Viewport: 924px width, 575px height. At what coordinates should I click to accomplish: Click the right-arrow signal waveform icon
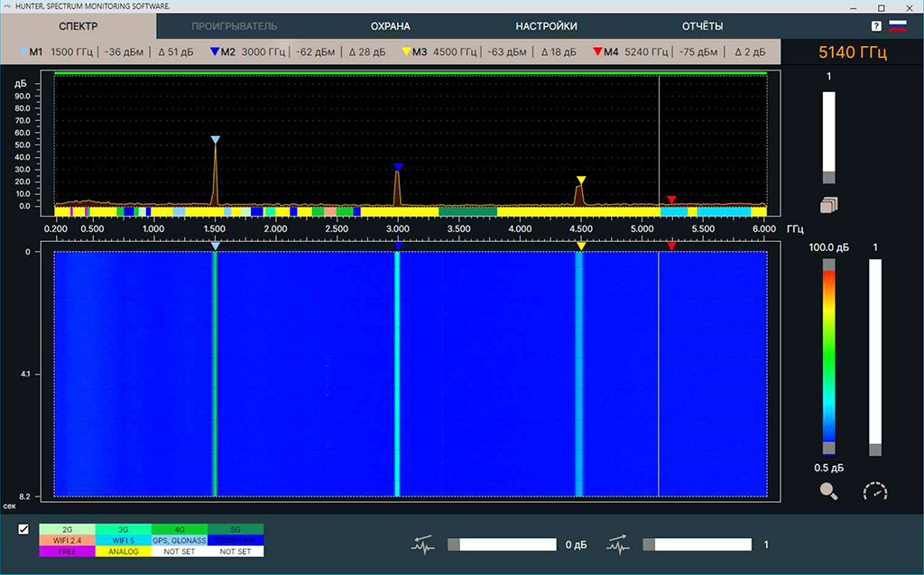[617, 545]
